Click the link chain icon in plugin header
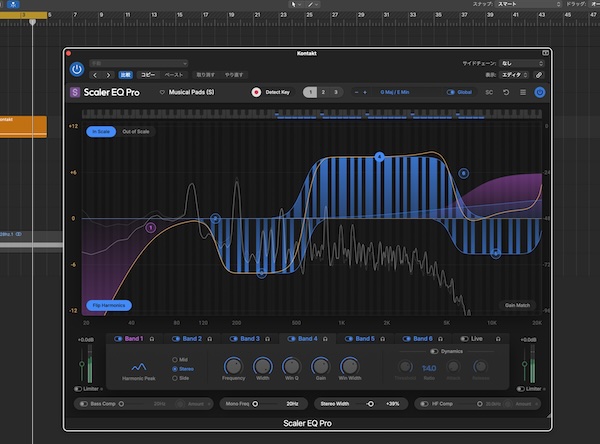600x444 pixels. point(539,75)
